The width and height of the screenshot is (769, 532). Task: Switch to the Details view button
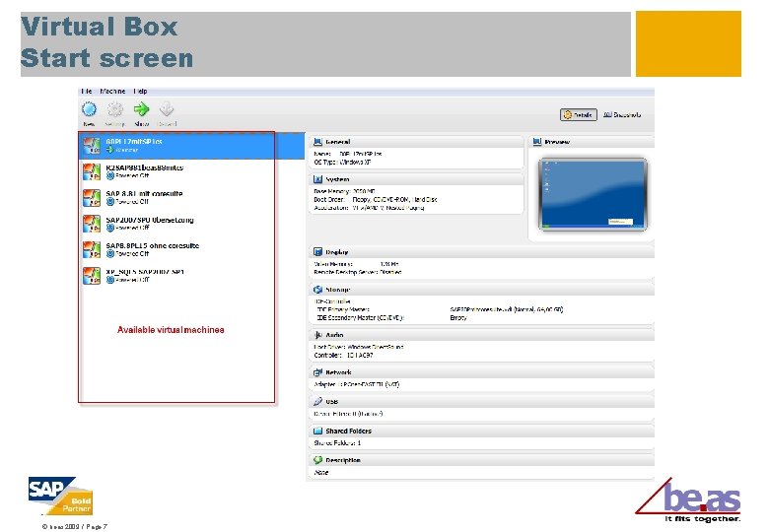point(579,114)
